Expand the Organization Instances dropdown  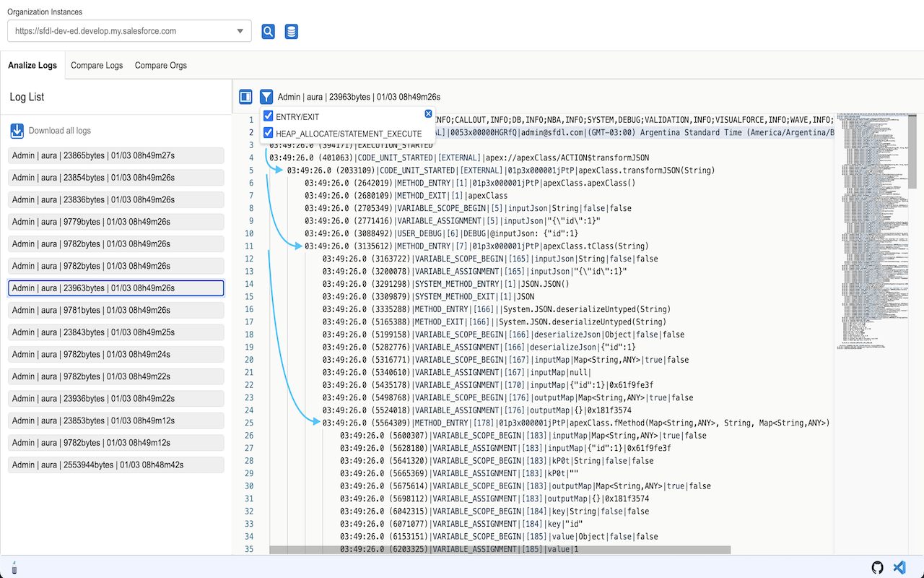(130, 31)
